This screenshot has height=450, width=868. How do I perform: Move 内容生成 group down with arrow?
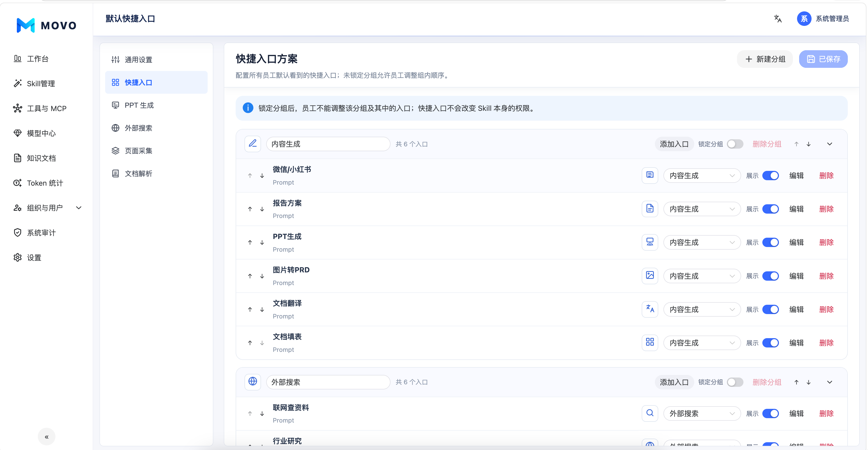808,144
